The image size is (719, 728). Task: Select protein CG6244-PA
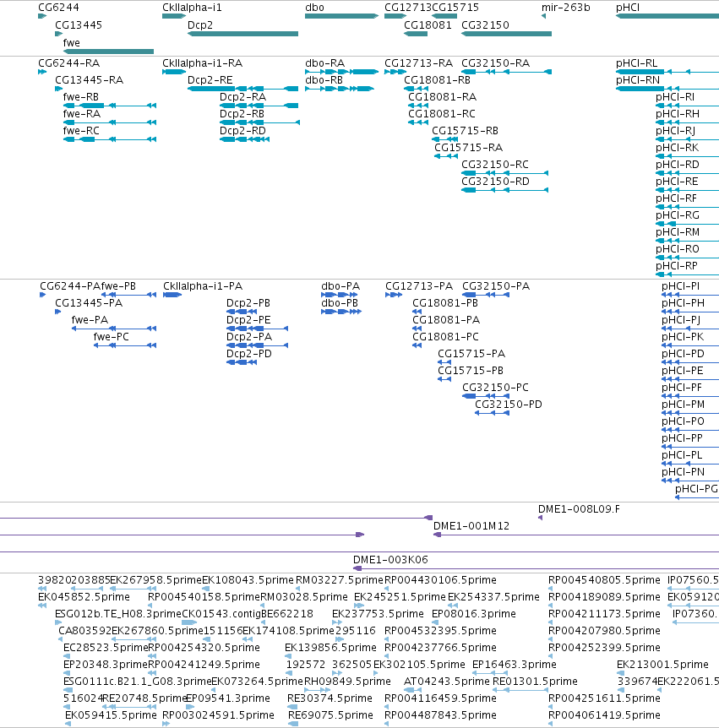tap(70, 286)
